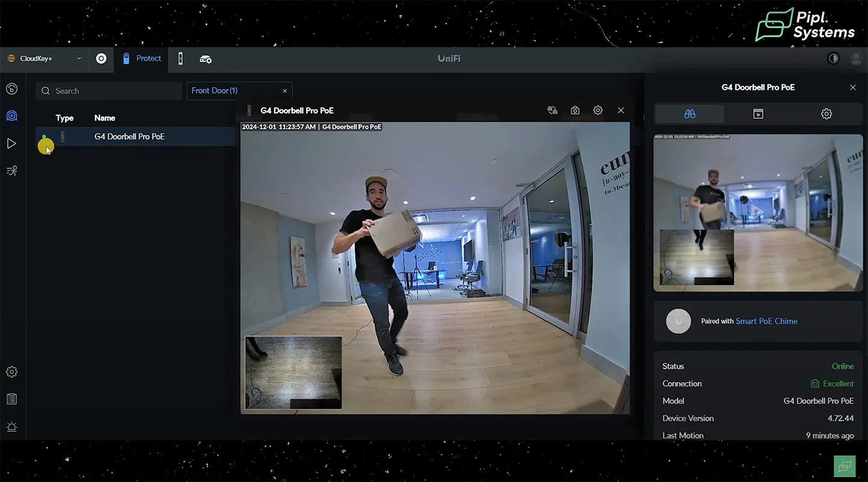The image size is (868, 482).
Task: Open the console settings device icon
Action: [206, 59]
